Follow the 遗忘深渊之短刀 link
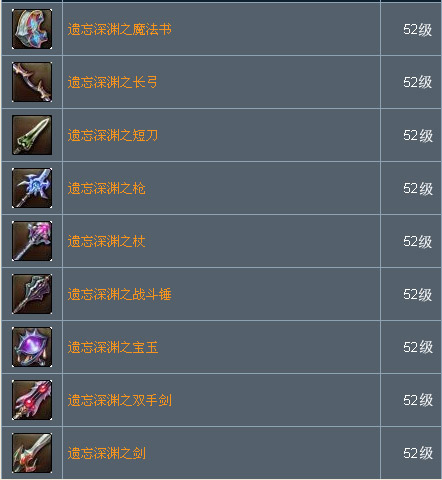442x480 pixels. click(x=113, y=135)
